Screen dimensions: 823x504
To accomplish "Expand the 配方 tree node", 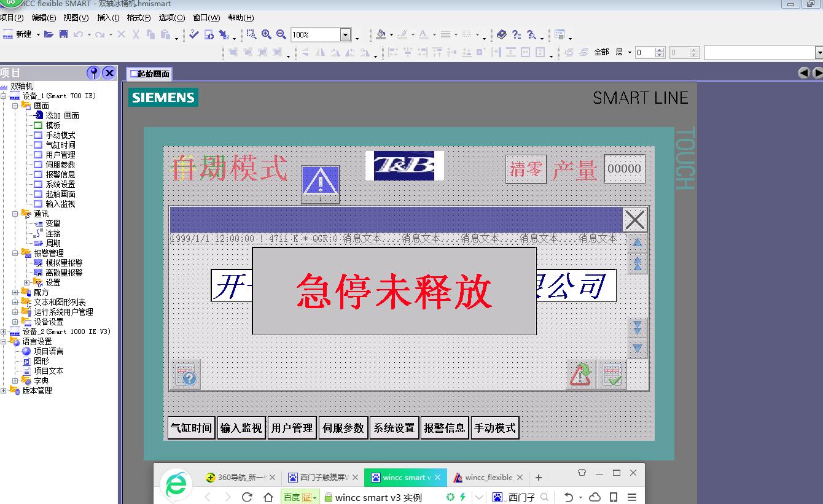I will (15, 292).
